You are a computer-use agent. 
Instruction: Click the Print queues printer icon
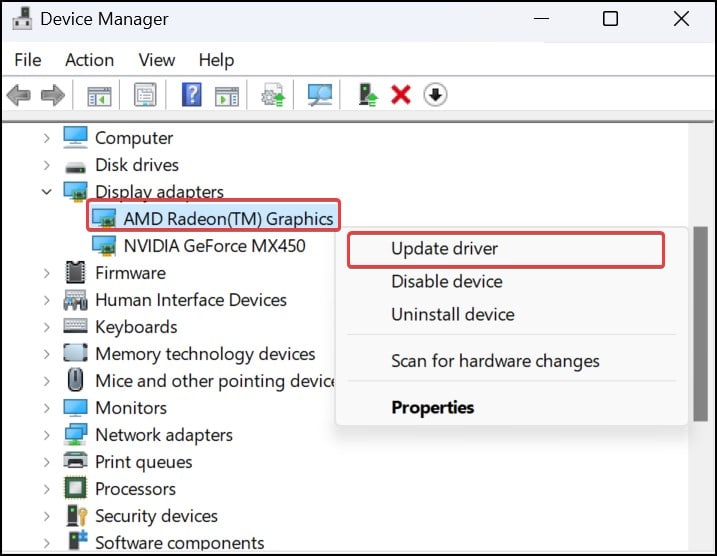point(75,461)
